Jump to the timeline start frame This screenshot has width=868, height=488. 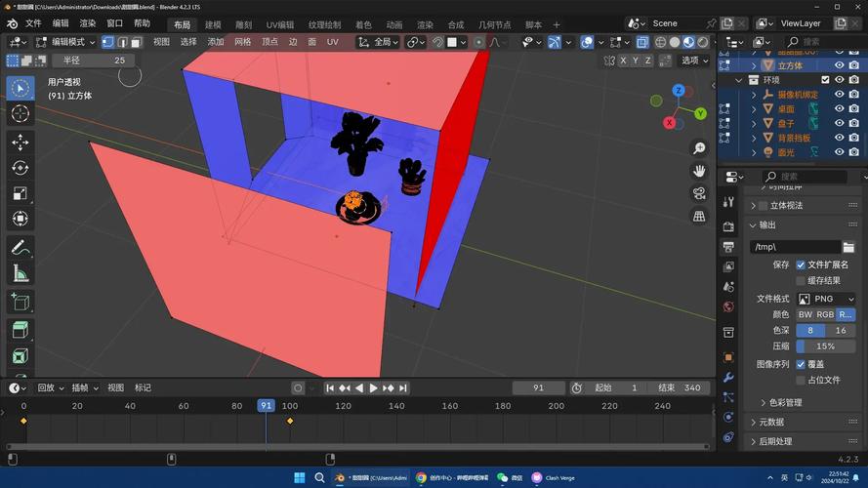click(x=329, y=388)
